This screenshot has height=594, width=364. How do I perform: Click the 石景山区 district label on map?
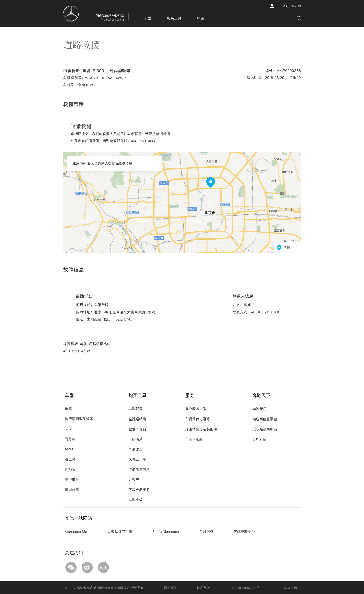132,213
